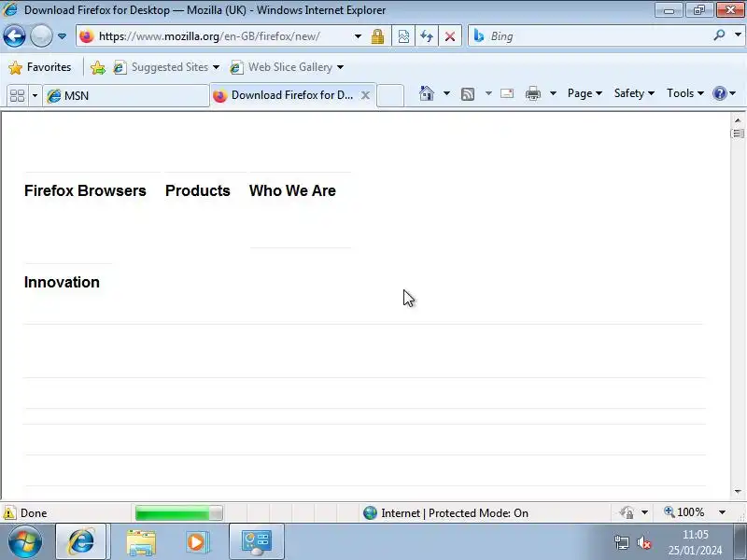Refresh the page with the refresh icon
747x560 pixels.
pos(427,36)
